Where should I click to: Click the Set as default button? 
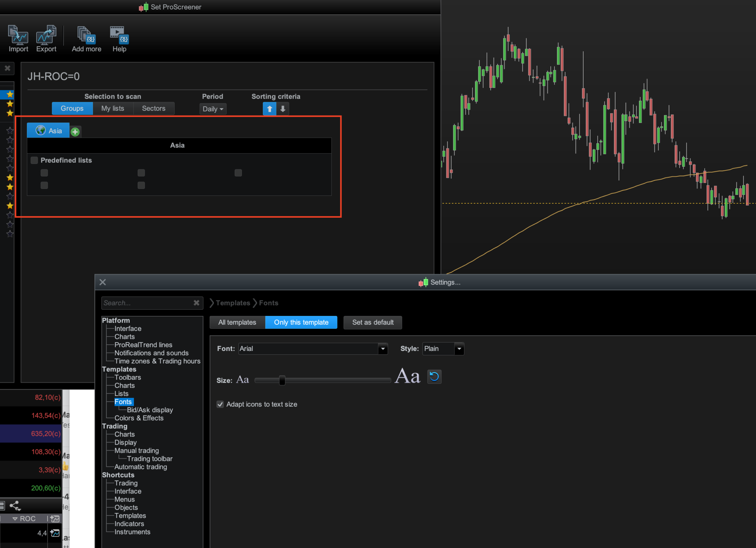(x=372, y=323)
